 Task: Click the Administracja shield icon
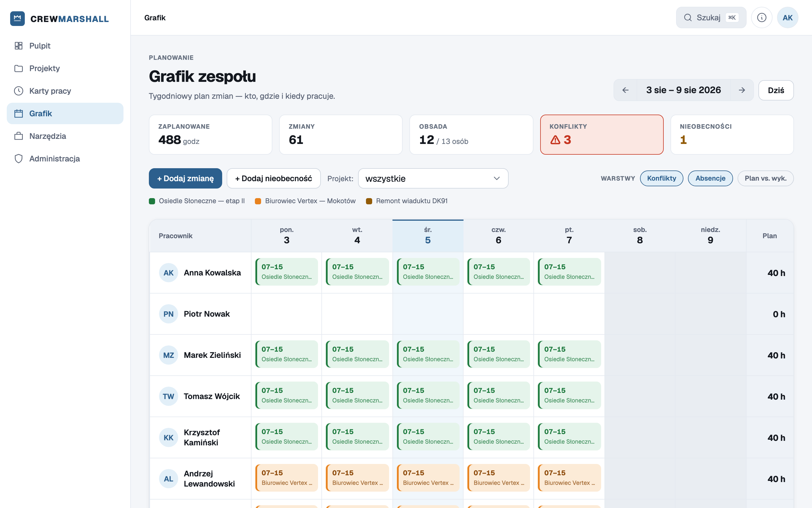pos(18,159)
